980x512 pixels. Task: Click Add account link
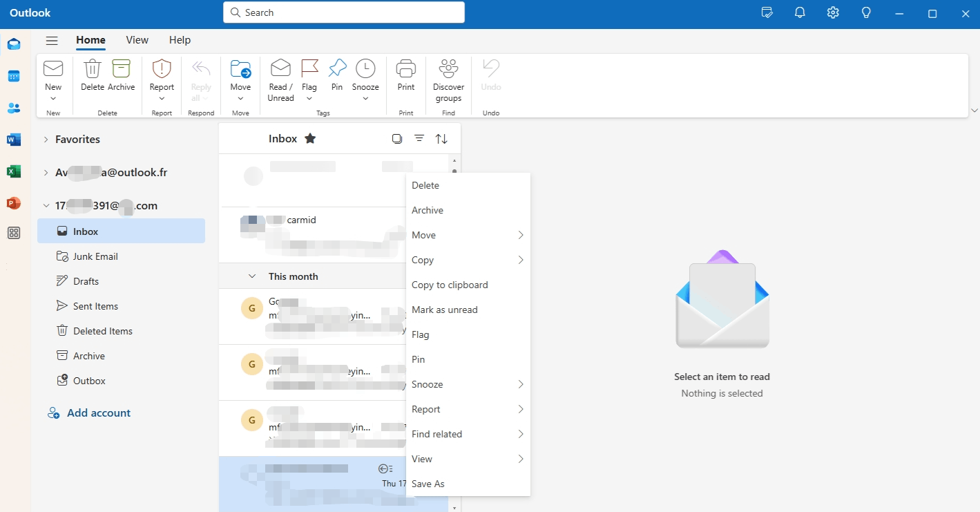(89, 413)
